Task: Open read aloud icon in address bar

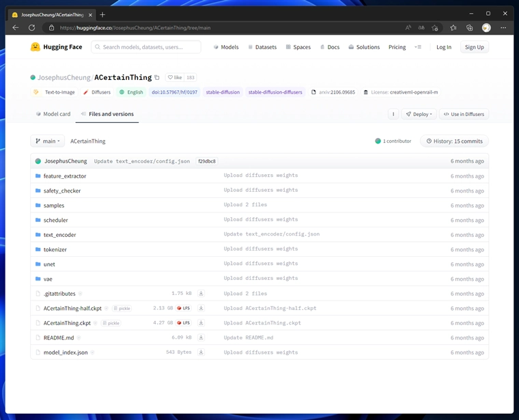Action: point(408,28)
